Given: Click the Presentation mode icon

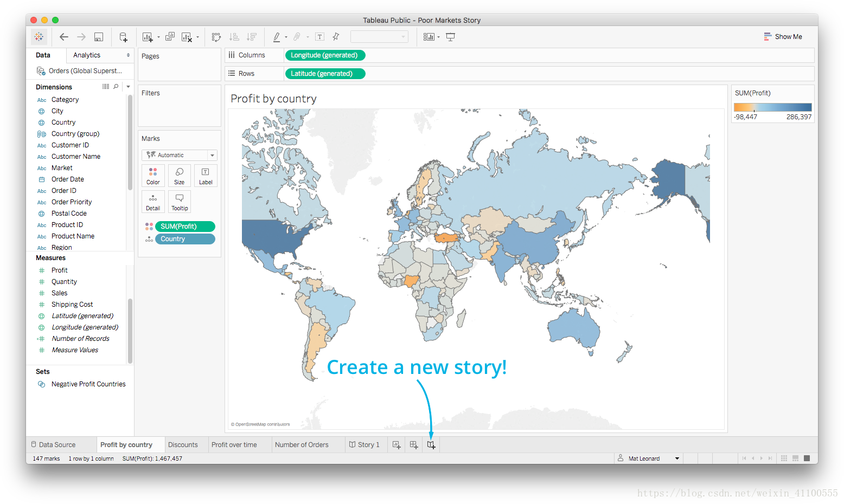Looking at the screenshot, I should 450,37.
